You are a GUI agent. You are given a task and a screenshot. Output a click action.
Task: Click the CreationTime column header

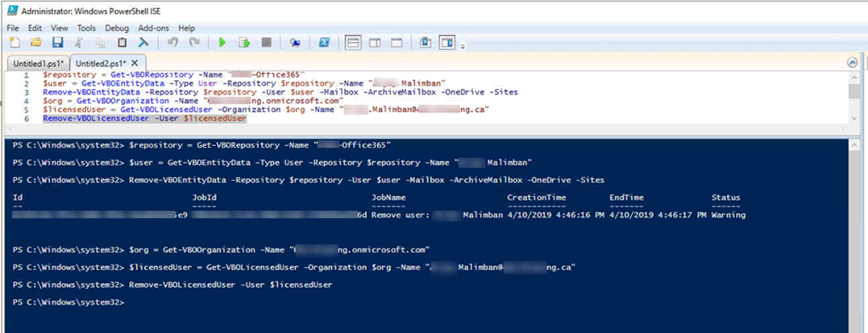pyautogui.click(x=537, y=198)
